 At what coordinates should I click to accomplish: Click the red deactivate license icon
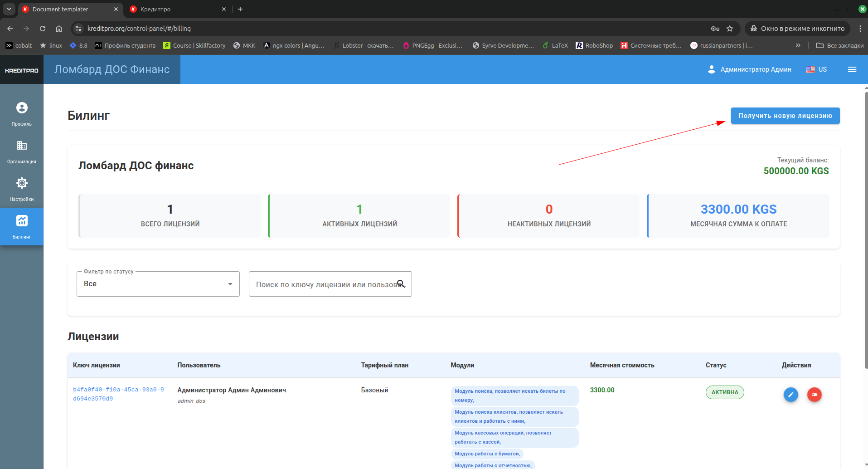[814, 395]
